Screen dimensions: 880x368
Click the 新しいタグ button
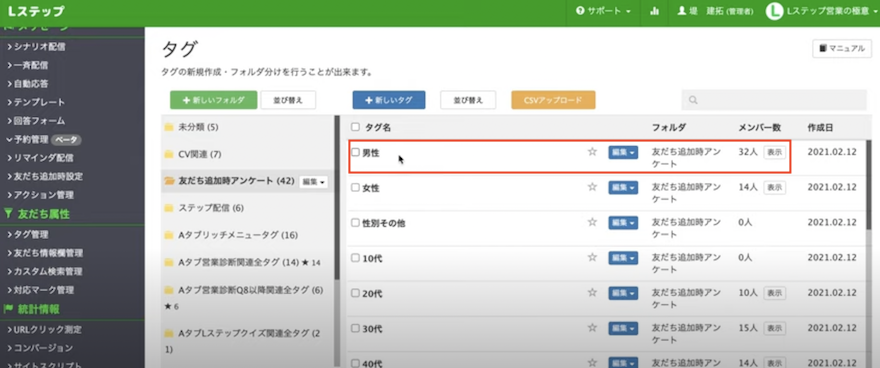click(x=389, y=100)
